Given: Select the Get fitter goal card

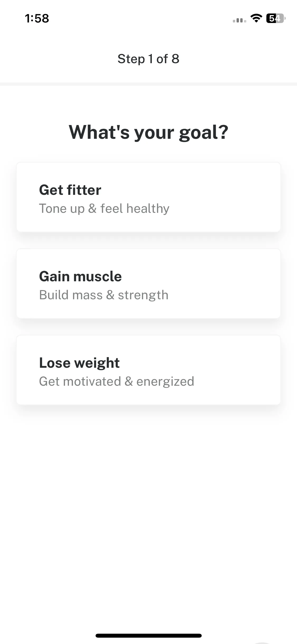Looking at the screenshot, I should pos(148,197).
